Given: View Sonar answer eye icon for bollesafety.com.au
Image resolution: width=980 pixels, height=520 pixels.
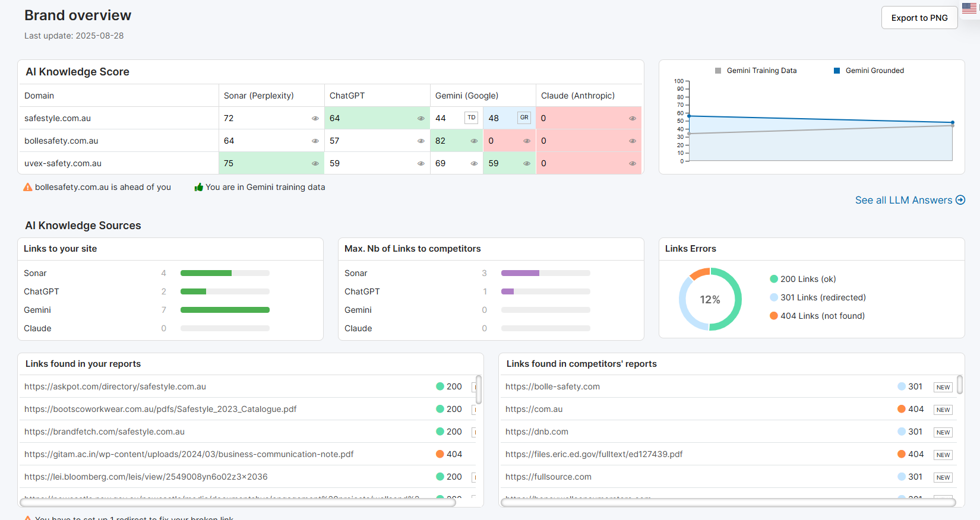Looking at the screenshot, I should point(315,141).
